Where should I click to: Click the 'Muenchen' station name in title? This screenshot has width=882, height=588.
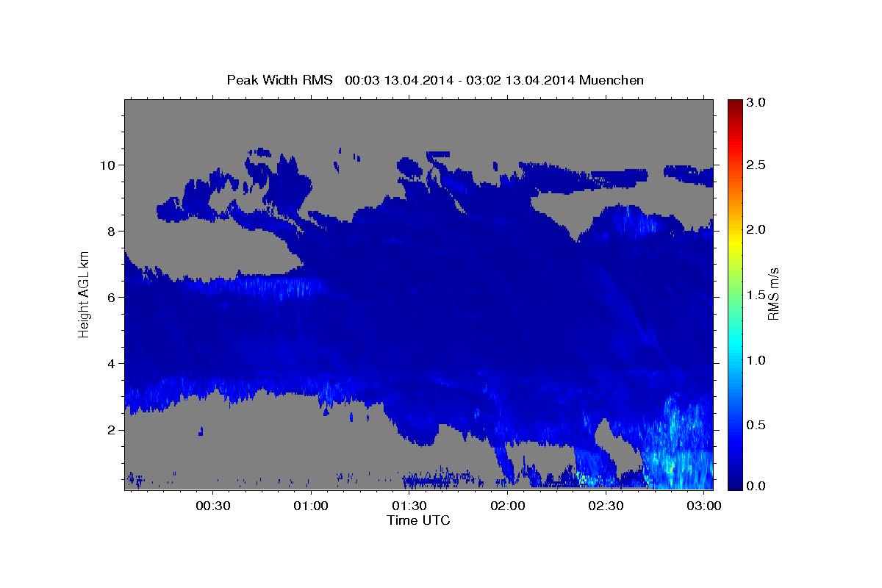pos(612,80)
